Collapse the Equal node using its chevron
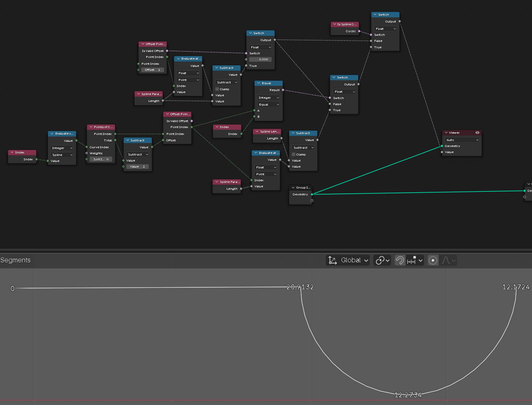This screenshot has width=532, height=405. tap(259, 83)
